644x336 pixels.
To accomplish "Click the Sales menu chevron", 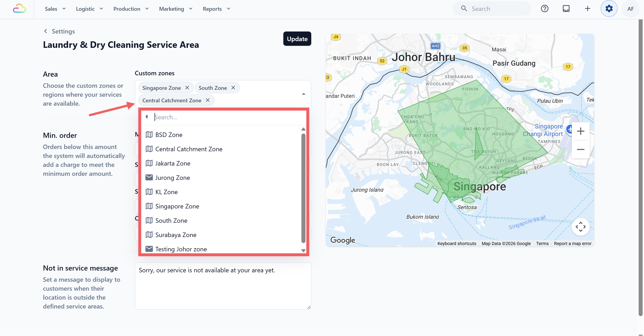I will [64, 9].
